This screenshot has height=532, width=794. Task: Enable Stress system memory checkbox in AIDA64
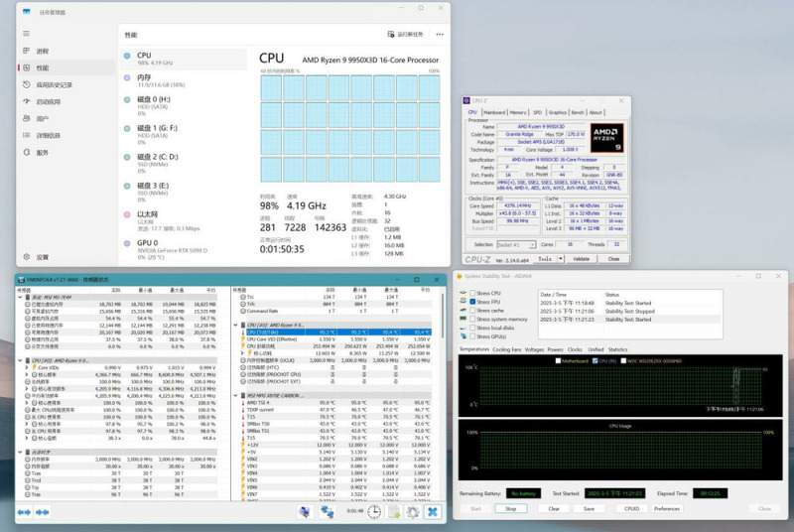coord(472,319)
